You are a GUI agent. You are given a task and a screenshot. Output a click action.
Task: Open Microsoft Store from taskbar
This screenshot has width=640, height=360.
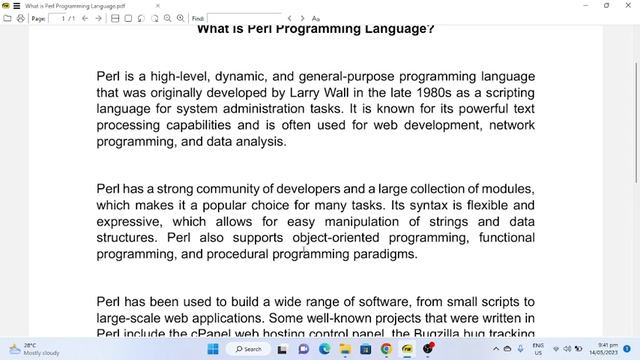click(x=366, y=349)
